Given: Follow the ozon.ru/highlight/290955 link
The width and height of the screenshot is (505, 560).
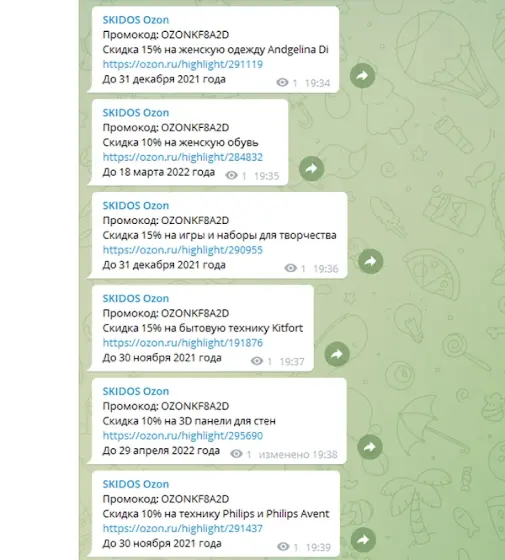Looking at the screenshot, I should point(182,250).
